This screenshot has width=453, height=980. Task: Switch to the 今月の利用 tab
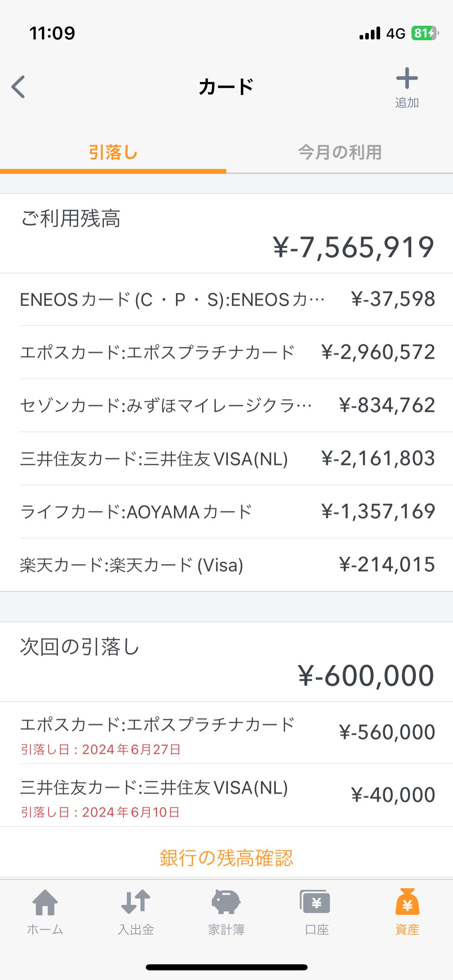tap(339, 153)
